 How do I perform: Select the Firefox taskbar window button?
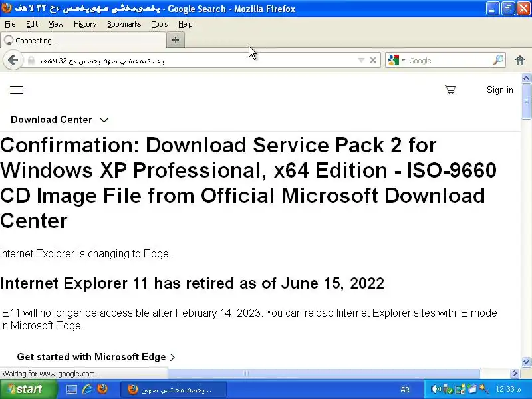[x=174, y=390]
